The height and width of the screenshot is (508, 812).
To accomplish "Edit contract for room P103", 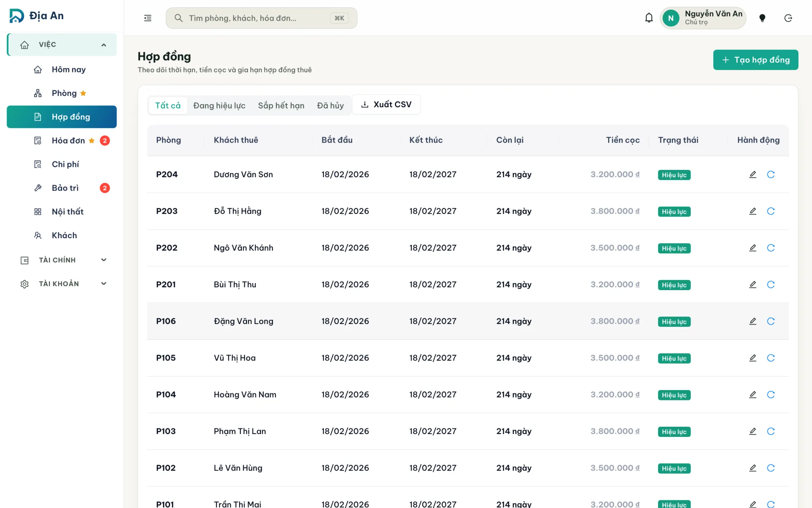I will click(753, 431).
